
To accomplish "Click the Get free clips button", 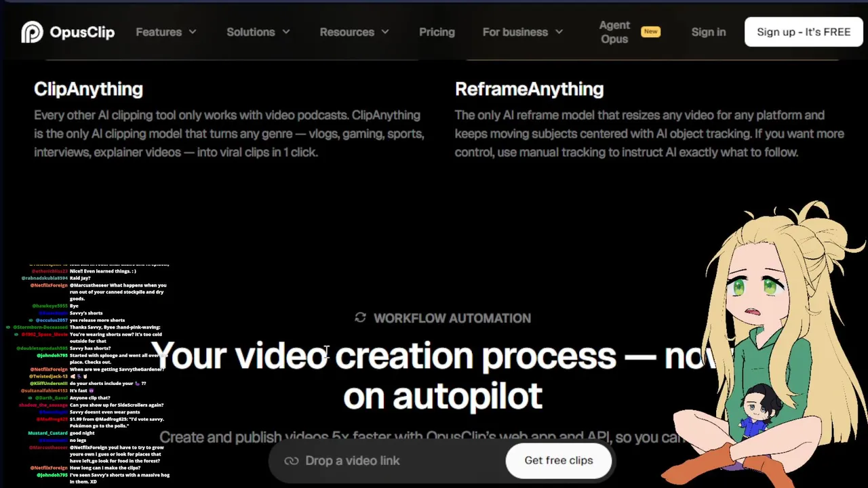I will 559,460.
